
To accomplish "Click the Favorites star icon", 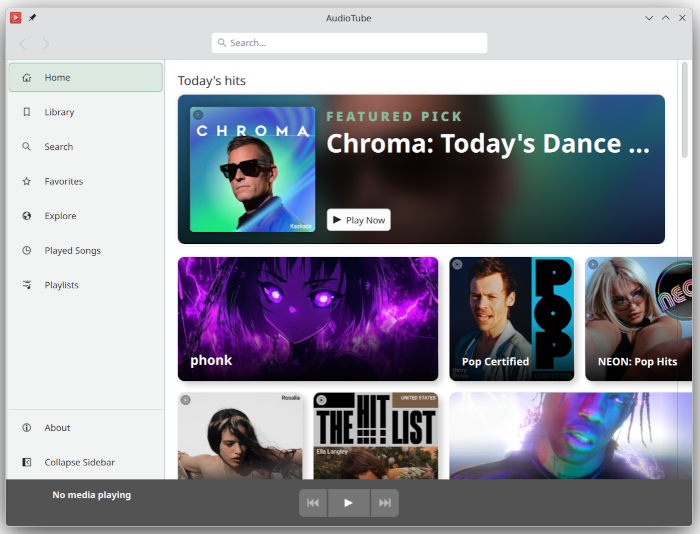I will [x=27, y=182].
